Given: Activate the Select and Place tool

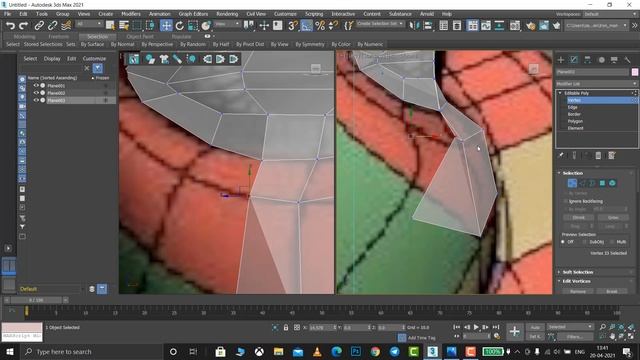Looking at the screenshot, I should coord(206,26).
